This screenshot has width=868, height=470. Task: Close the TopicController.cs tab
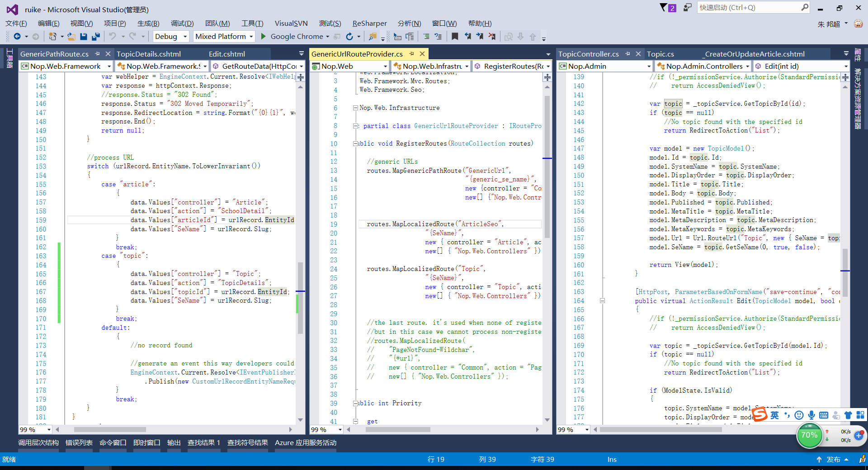click(638, 54)
